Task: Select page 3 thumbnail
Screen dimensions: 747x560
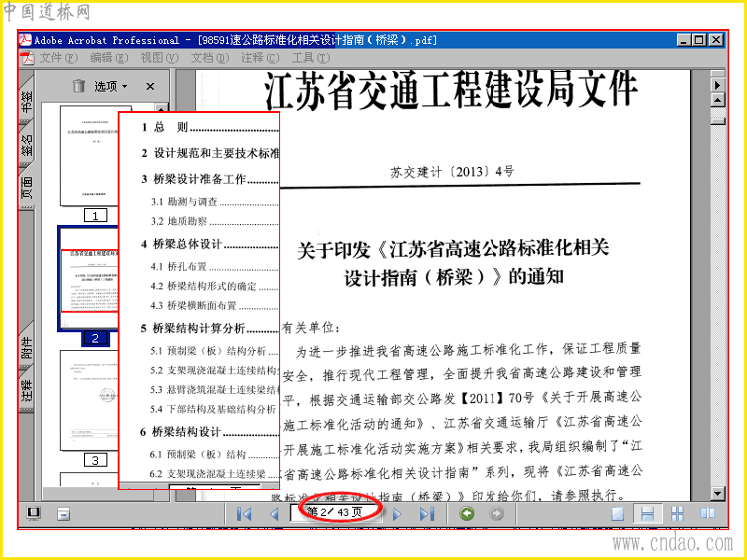Action: tap(89, 400)
